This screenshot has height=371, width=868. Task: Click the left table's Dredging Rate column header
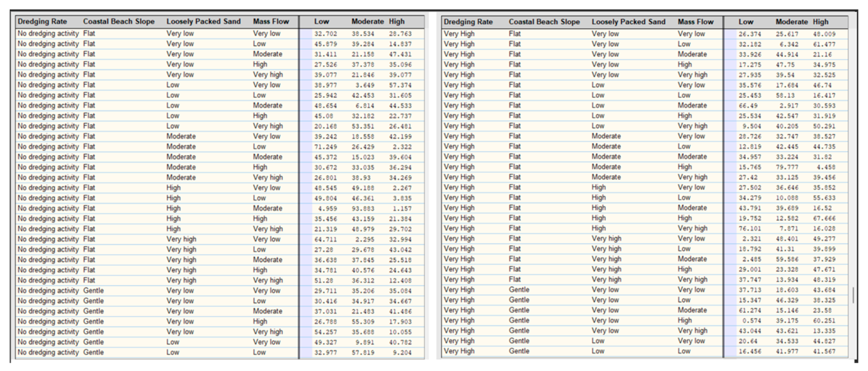tap(42, 22)
